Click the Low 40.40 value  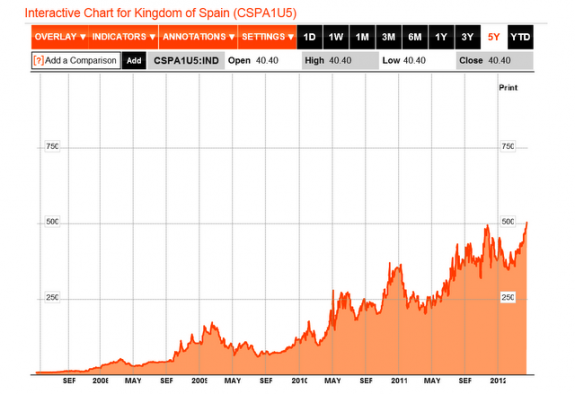404,61
